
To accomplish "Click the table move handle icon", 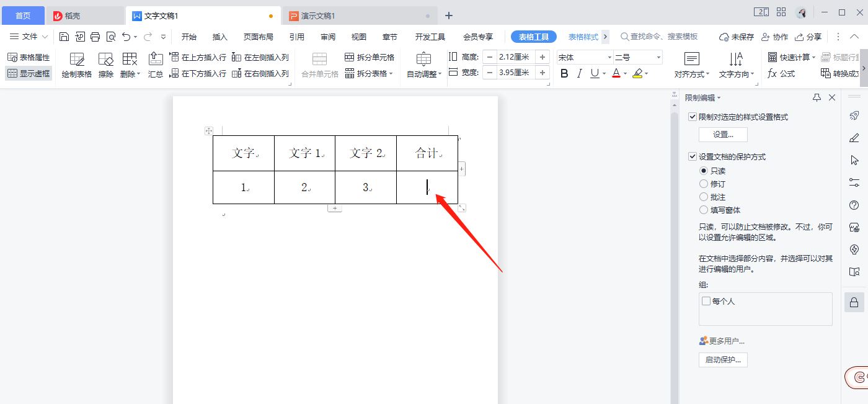I will coord(209,130).
